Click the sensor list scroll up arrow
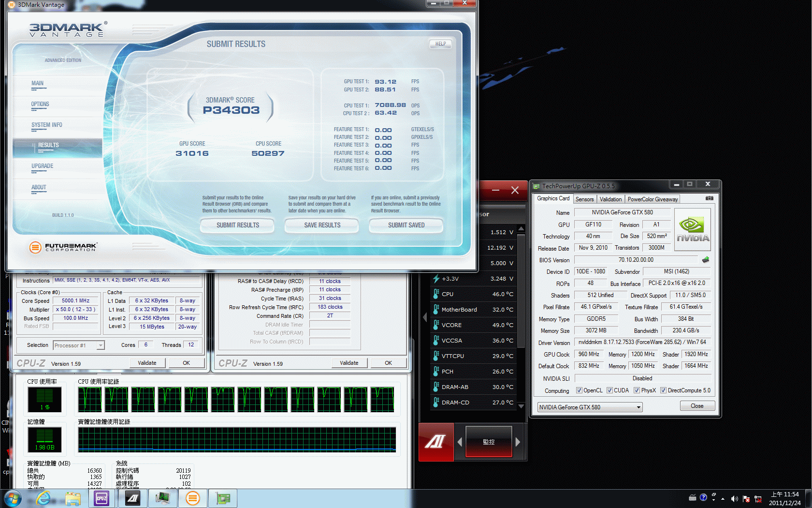 pos(521,228)
